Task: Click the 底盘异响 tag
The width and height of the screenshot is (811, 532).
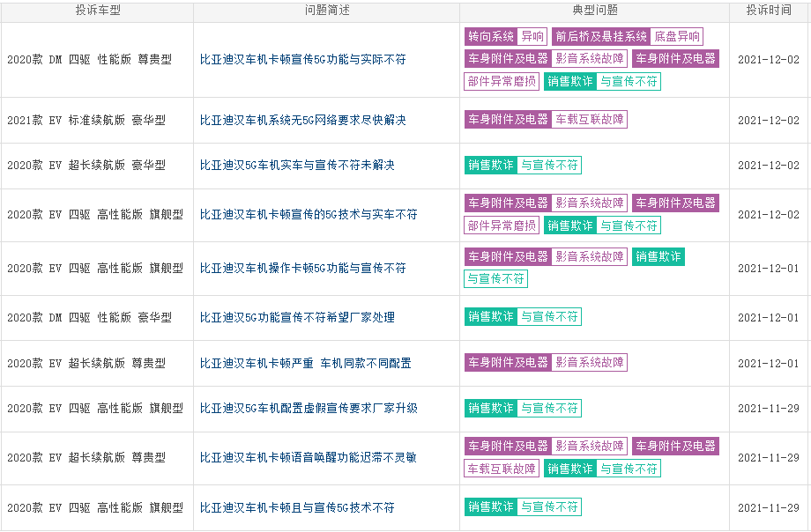Action: 677,36
